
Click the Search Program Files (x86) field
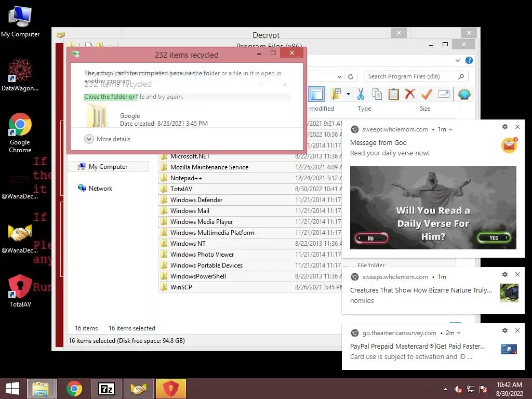(x=416, y=76)
